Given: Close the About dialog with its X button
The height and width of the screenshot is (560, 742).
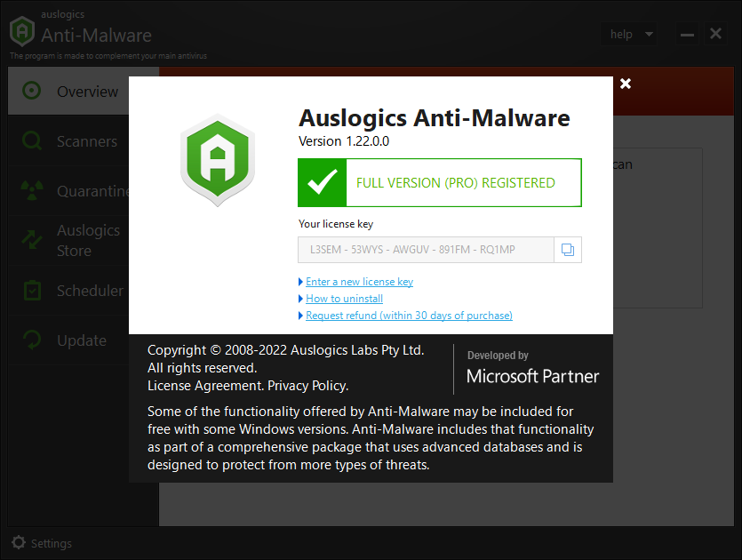Looking at the screenshot, I should 626,83.
